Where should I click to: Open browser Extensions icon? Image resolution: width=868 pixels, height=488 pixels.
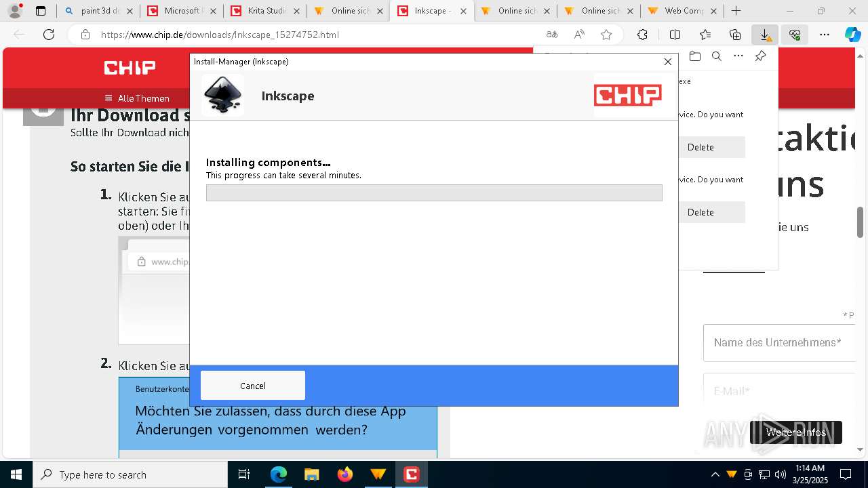pyautogui.click(x=642, y=35)
